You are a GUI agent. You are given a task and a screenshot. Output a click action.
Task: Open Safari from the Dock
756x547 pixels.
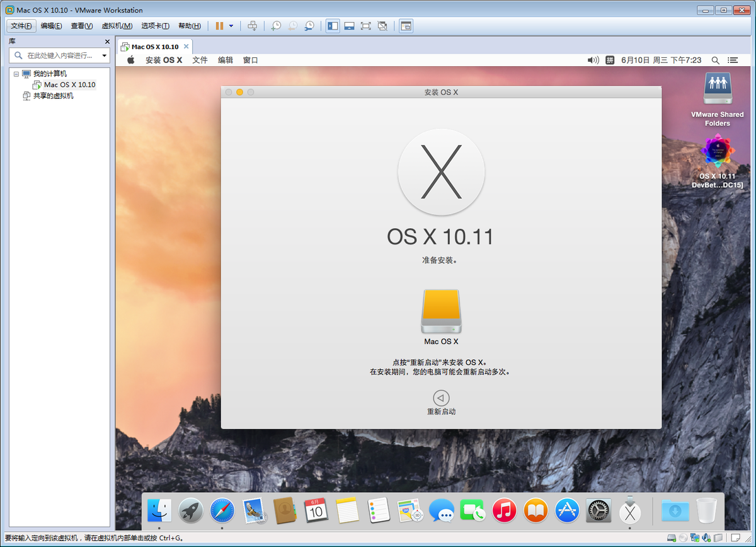pos(222,510)
